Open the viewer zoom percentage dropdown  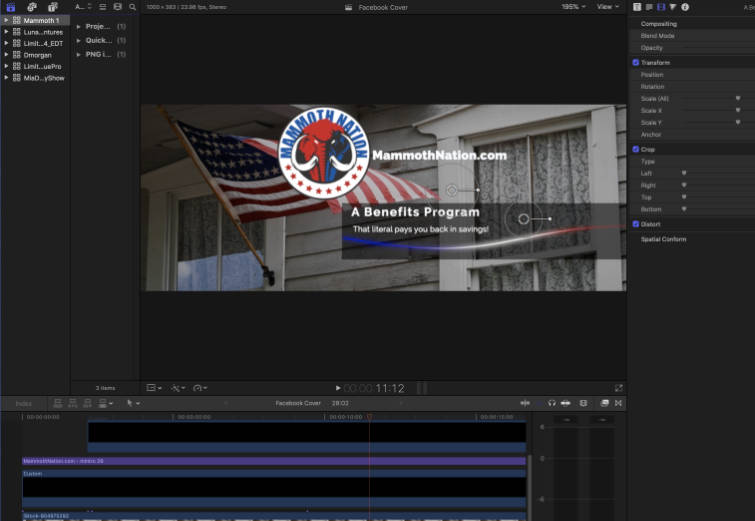tap(573, 7)
